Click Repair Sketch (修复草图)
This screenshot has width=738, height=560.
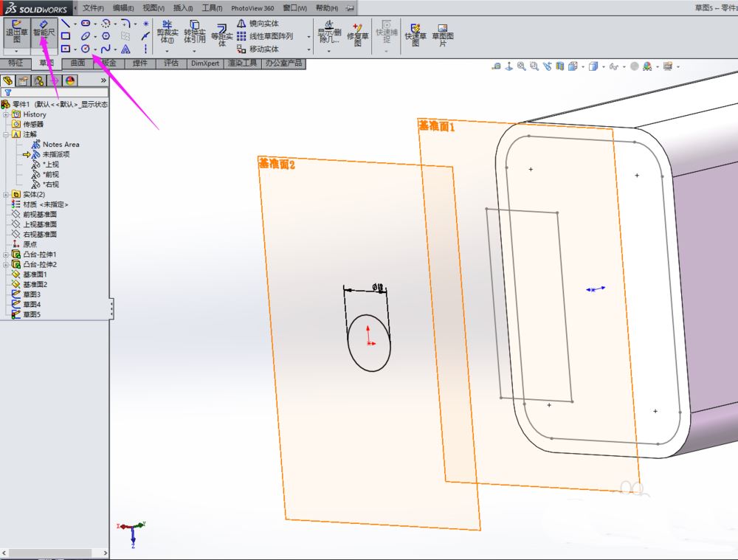pyautogui.click(x=358, y=35)
